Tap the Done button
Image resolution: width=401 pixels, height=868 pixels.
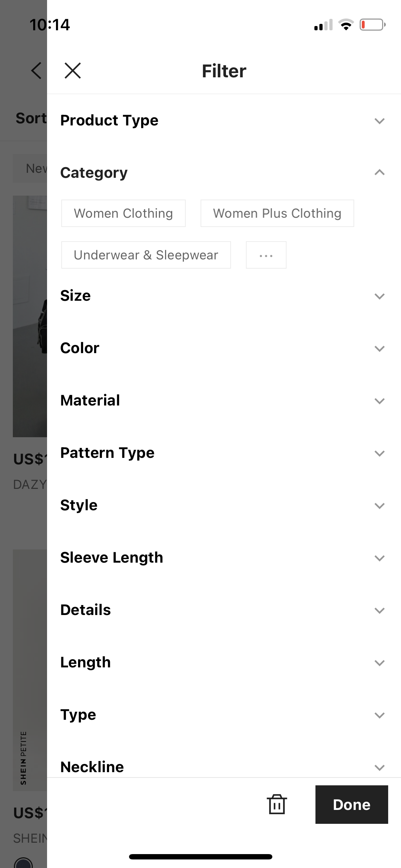pos(351,804)
